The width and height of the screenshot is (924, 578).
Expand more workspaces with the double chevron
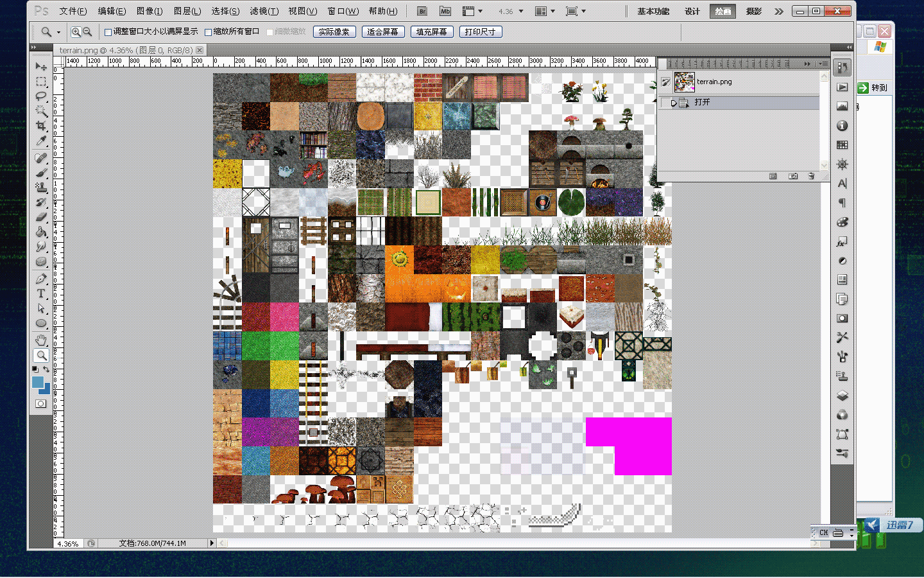(779, 11)
